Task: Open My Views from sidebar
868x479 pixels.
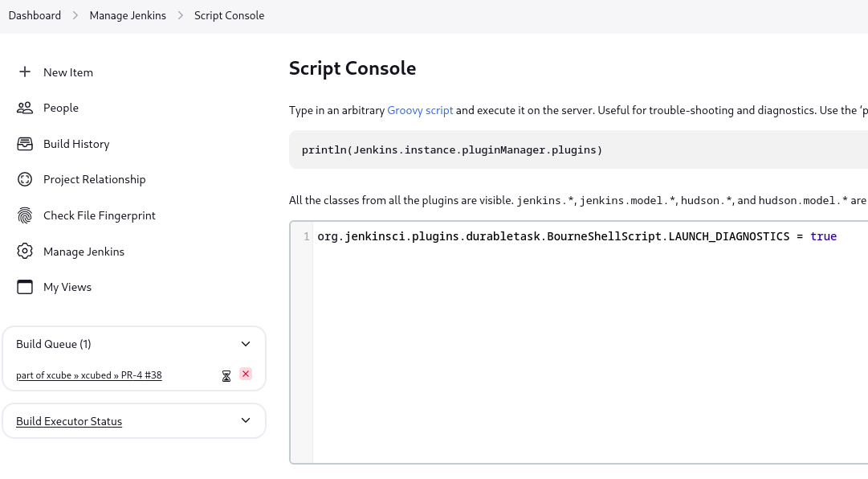Action: click(x=67, y=288)
